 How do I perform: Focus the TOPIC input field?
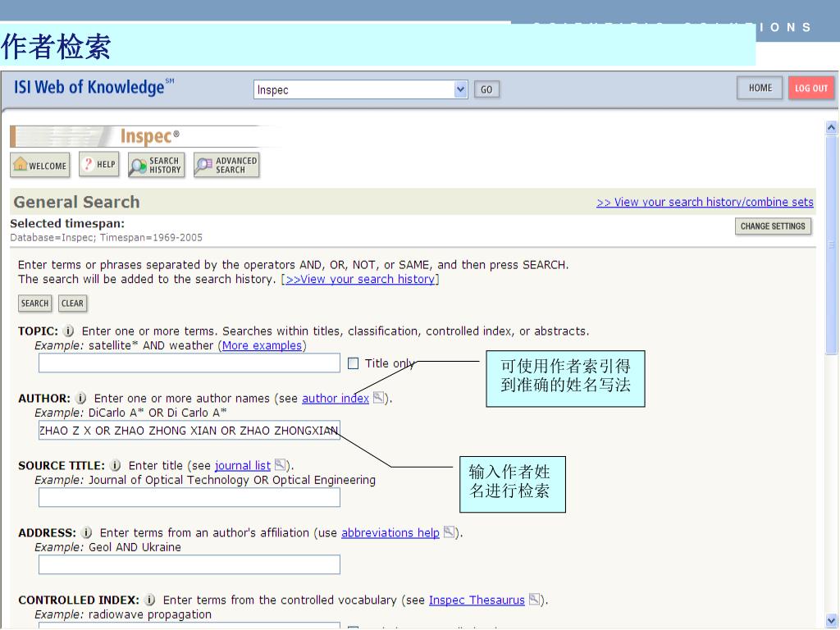189,363
